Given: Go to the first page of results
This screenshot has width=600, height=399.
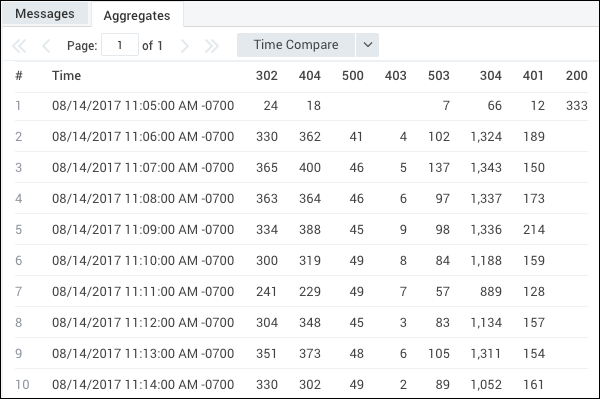Looking at the screenshot, I should click(19, 46).
